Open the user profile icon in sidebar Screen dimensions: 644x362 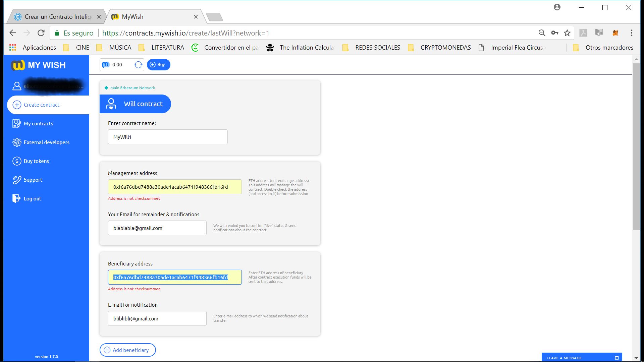17,86
